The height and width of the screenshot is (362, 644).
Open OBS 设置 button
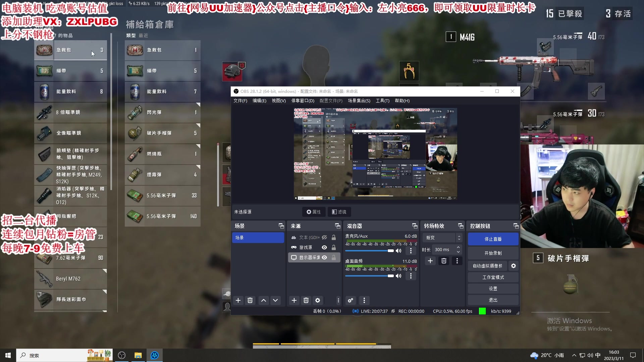click(493, 289)
